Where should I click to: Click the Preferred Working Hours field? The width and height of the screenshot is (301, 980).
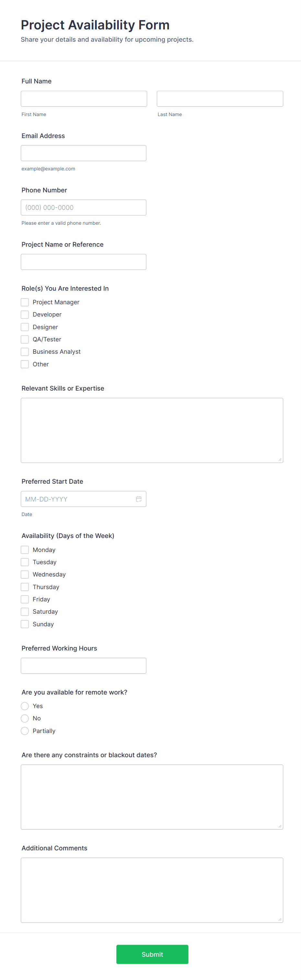coord(84,665)
